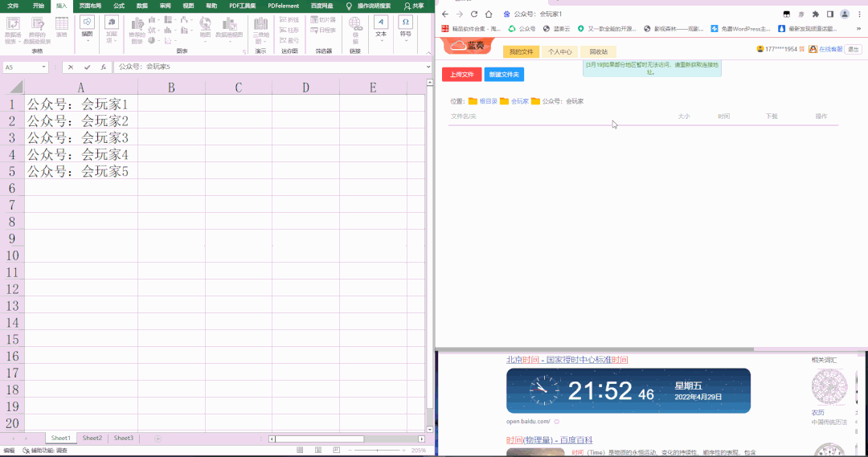The width and height of the screenshot is (868, 457).
Task: Open the 百度网盘 ribbon tab
Action: [321, 6]
